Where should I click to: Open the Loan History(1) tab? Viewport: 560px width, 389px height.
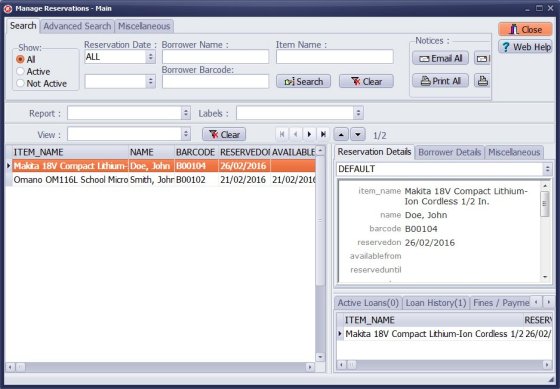436,303
